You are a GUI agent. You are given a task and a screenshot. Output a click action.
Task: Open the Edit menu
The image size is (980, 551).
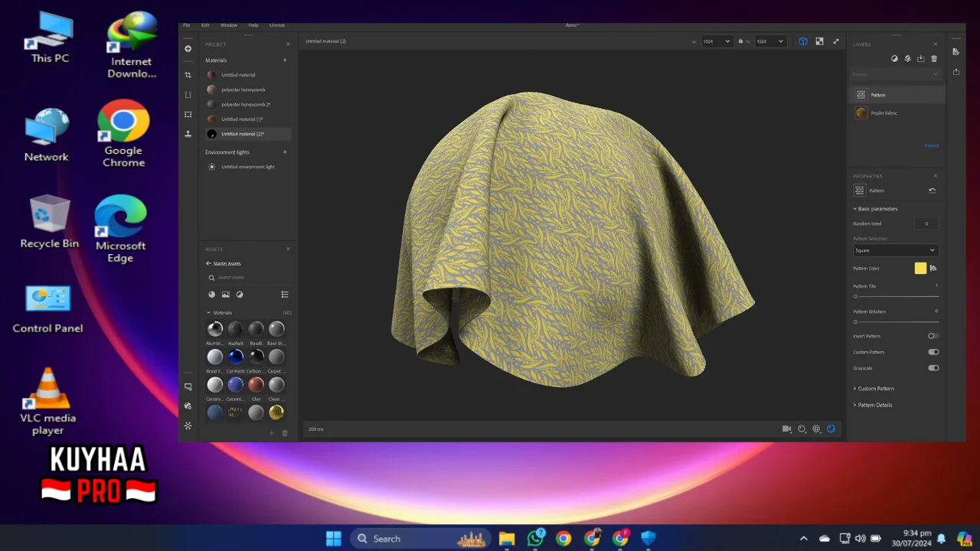pyautogui.click(x=205, y=25)
